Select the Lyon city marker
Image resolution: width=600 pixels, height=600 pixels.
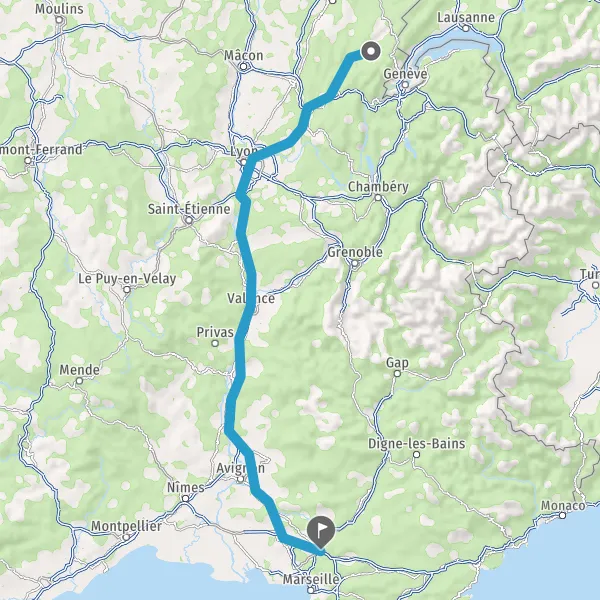[x=244, y=162]
